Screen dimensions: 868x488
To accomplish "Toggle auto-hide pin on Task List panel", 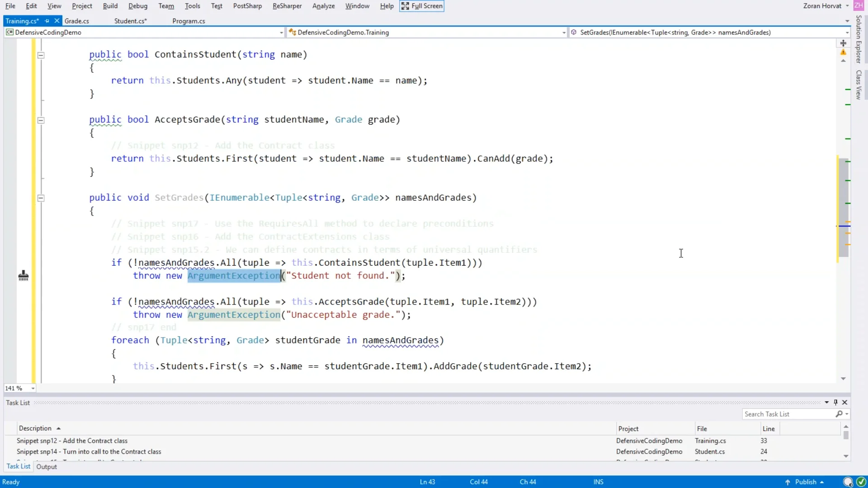I will tap(835, 402).
